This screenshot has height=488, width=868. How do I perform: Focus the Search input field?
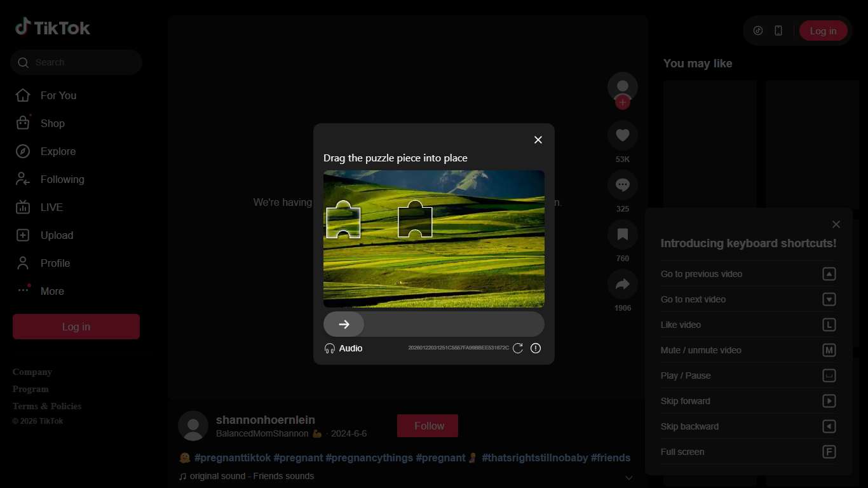pos(83,62)
